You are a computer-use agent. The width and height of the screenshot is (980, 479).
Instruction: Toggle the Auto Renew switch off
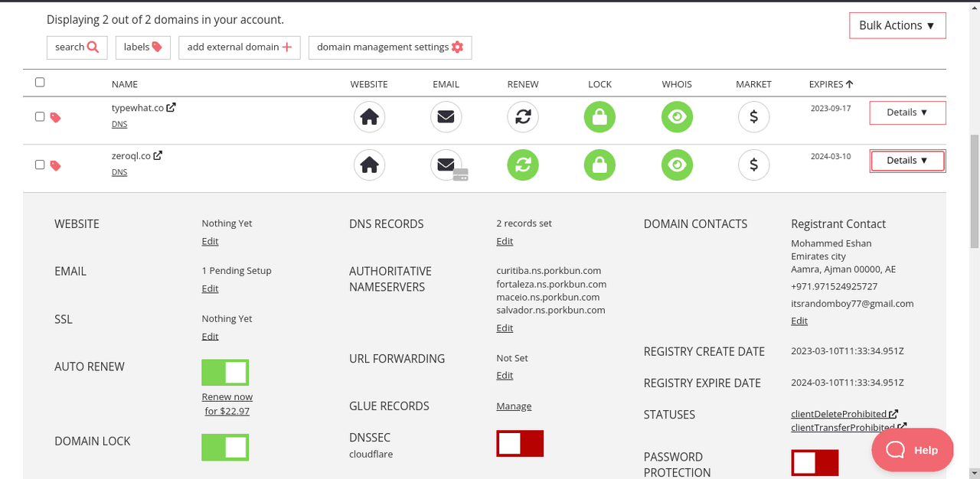225,373
